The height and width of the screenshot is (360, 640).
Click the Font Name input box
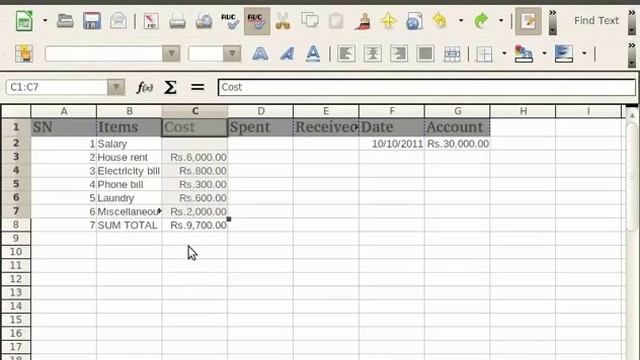pos(104,53)
